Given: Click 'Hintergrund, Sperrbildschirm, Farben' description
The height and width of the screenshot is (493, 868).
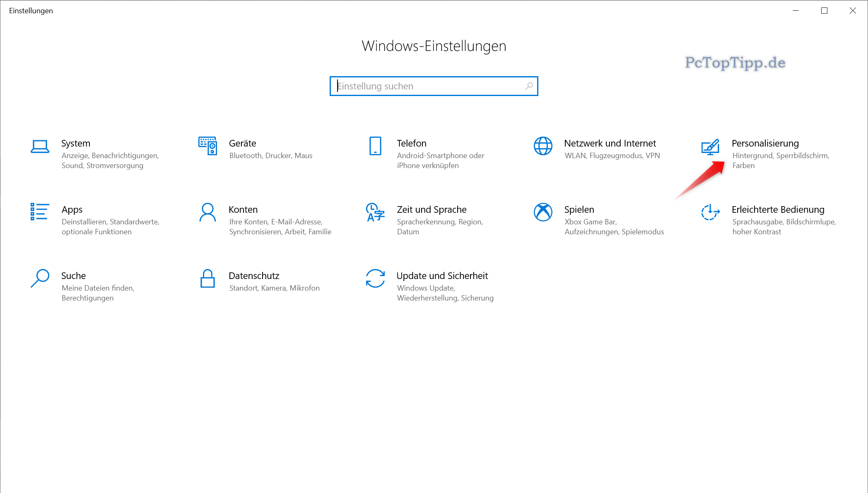Looking at the screenshot, I should click(781, 161).
